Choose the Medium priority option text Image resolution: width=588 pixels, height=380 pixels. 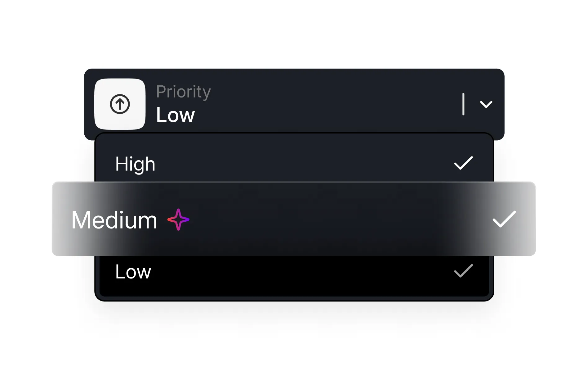114,220
